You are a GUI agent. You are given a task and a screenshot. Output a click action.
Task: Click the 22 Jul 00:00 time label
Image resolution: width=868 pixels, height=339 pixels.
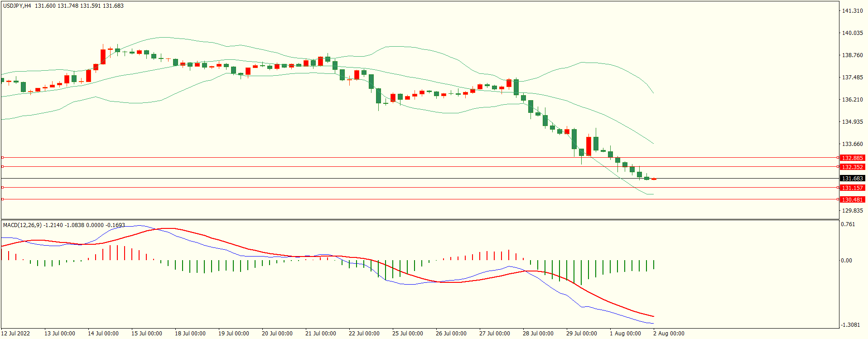pos(364,334)
